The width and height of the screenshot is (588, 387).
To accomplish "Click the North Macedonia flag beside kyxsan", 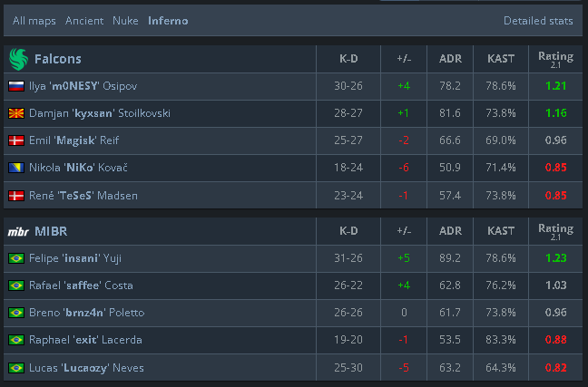I will coord(16,113).
